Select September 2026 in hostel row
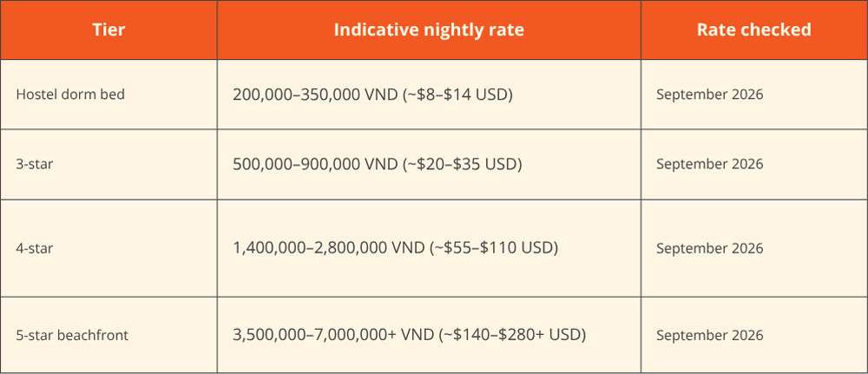 710,95
